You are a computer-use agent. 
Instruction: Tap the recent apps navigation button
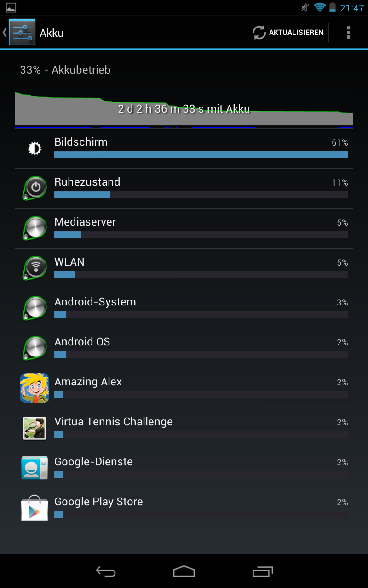(263, 571)
